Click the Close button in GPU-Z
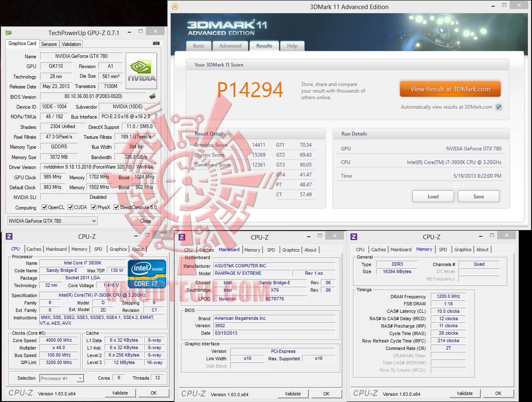Screen dimensions: 532x402 tap(146, 221)
